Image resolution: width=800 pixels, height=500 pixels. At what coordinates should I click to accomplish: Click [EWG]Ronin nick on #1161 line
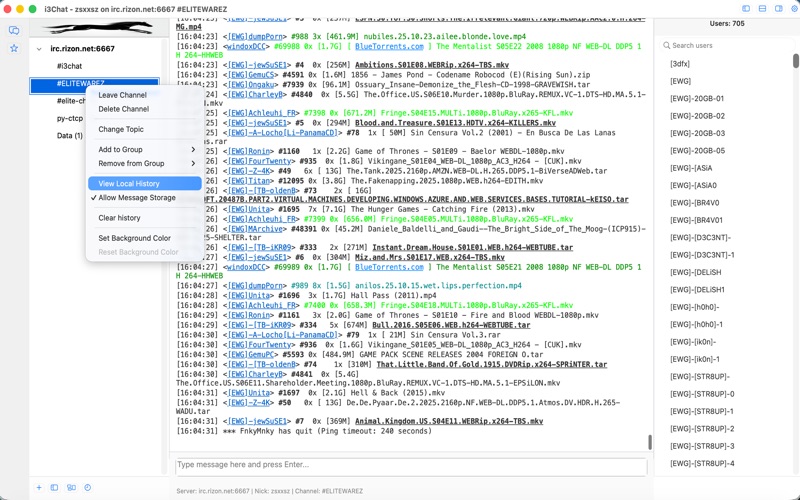click(x=249, y=315)
